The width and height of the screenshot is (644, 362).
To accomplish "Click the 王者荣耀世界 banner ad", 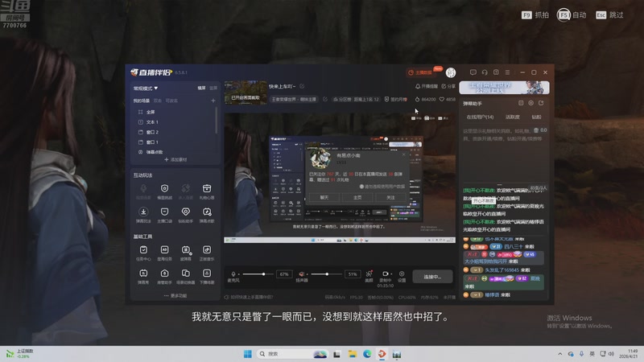I will 505,88.
